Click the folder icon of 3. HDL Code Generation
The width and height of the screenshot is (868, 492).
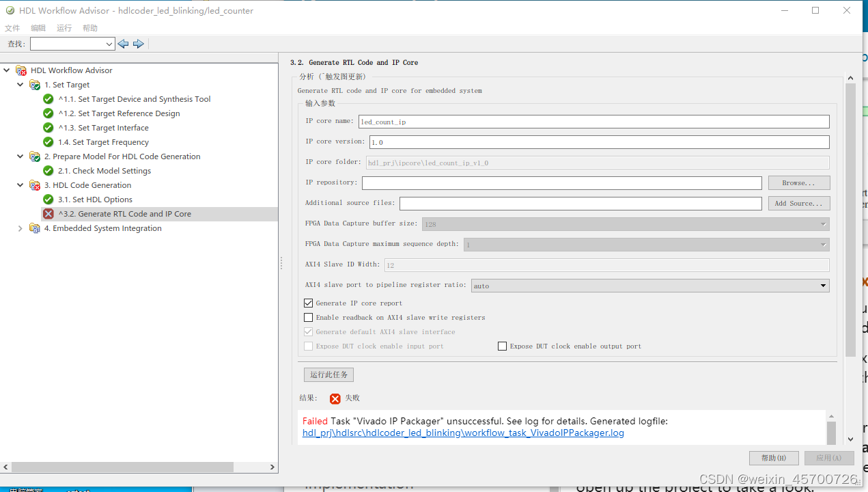click(35, 184)
